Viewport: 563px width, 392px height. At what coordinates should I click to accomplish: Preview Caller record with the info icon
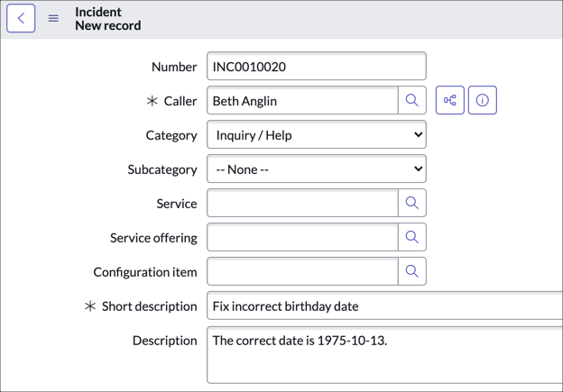(x=483, y=100)
